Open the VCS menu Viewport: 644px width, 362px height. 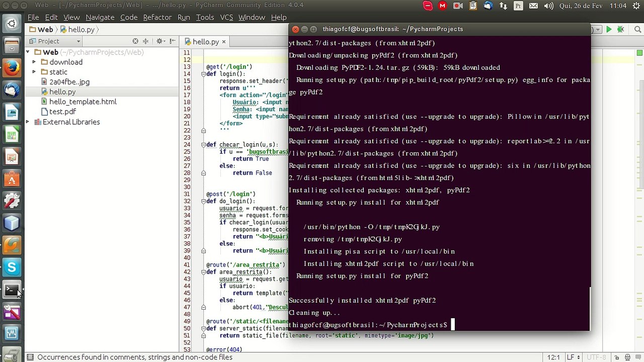point(226,17)
